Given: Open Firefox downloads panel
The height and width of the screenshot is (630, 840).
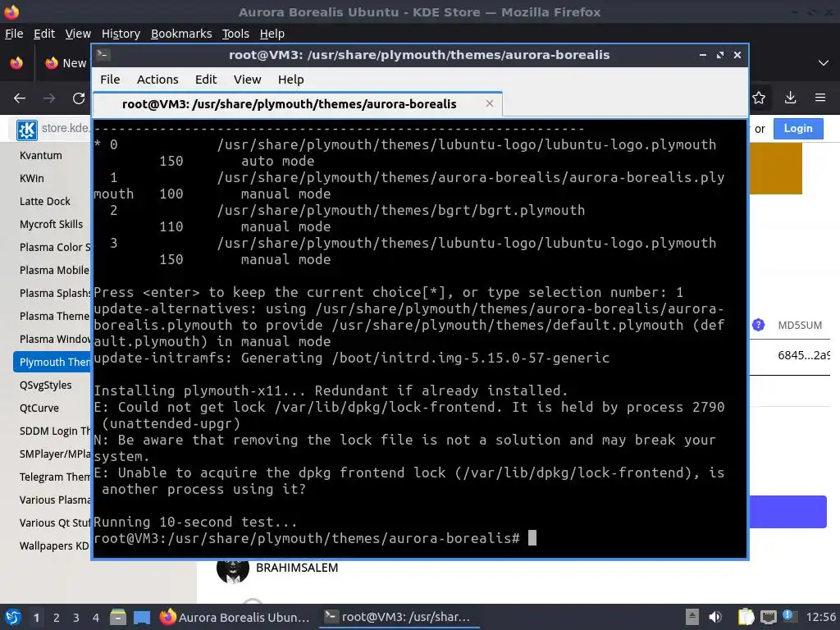Looking at the screenshot, I should click(x=790, y=98).
